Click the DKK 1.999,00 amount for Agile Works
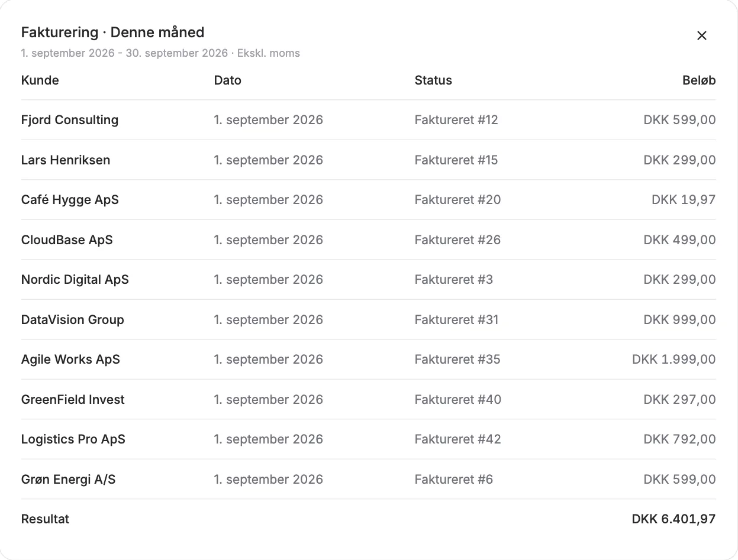738x560 pixels. 673,360
